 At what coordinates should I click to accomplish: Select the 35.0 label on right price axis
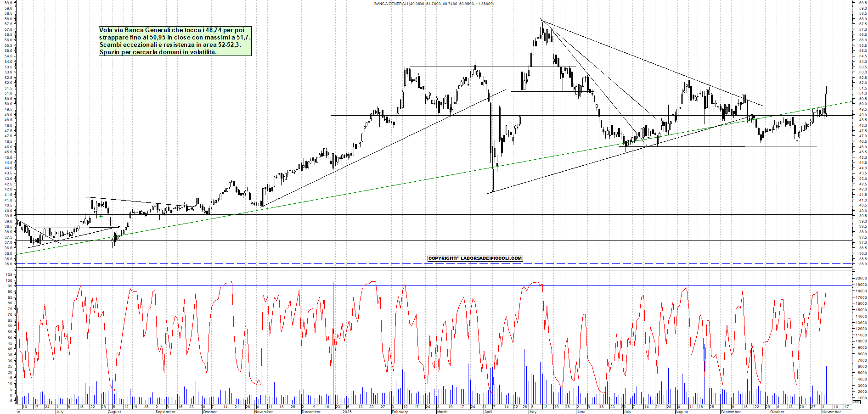(862, 264)
